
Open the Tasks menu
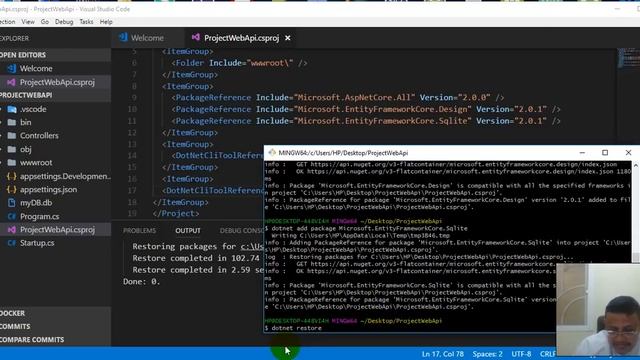(86, 22)
